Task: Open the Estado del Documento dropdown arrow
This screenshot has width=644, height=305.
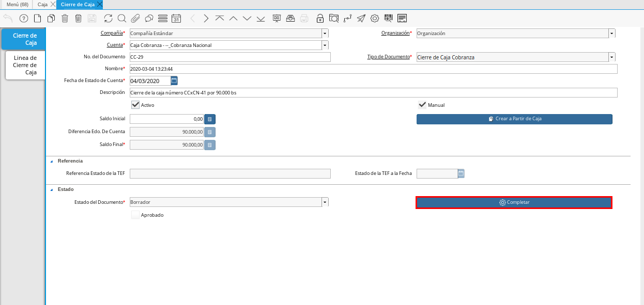Action: coord(325,202)
